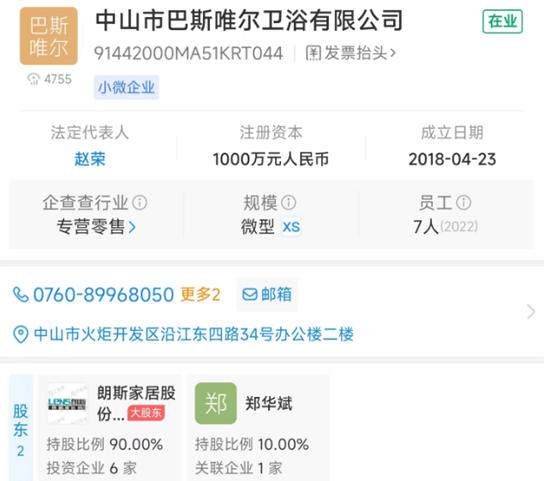
Task: Open shareholder 郑华斌 profile
Action: pyautogui.click(x=269, y=403)
